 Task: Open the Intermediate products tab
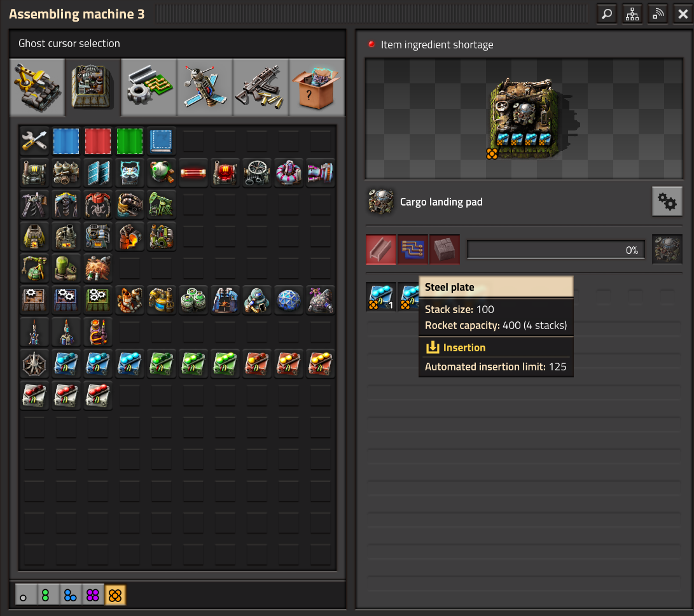point(149,87)
